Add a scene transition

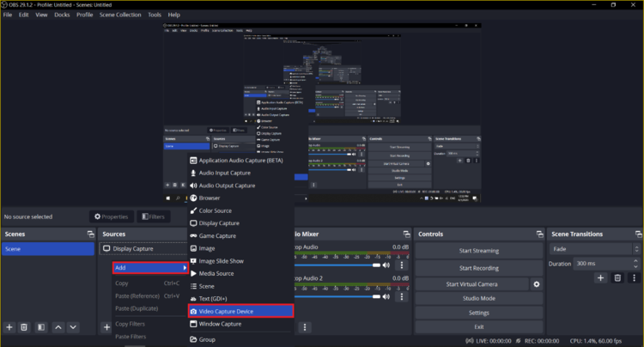pyautogui.click(x=600, y=278)
